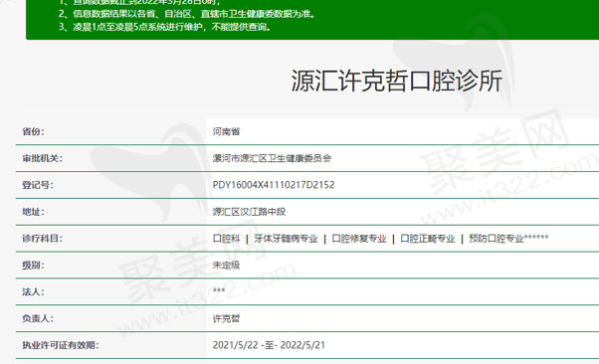The image size is (599, 364).
Task: Click registration number PDY16004X41110217D2152
Action: click(x=274, y=185)
